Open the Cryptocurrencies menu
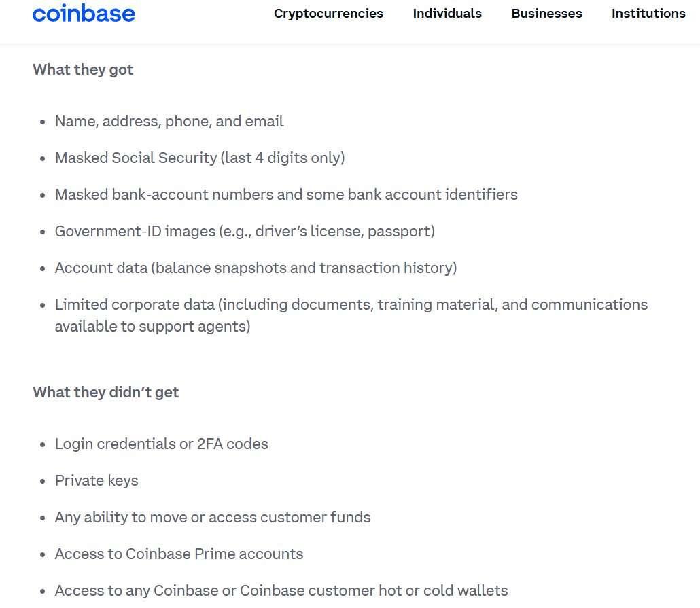This screenshot has height=608, width=700. [328, 14]
